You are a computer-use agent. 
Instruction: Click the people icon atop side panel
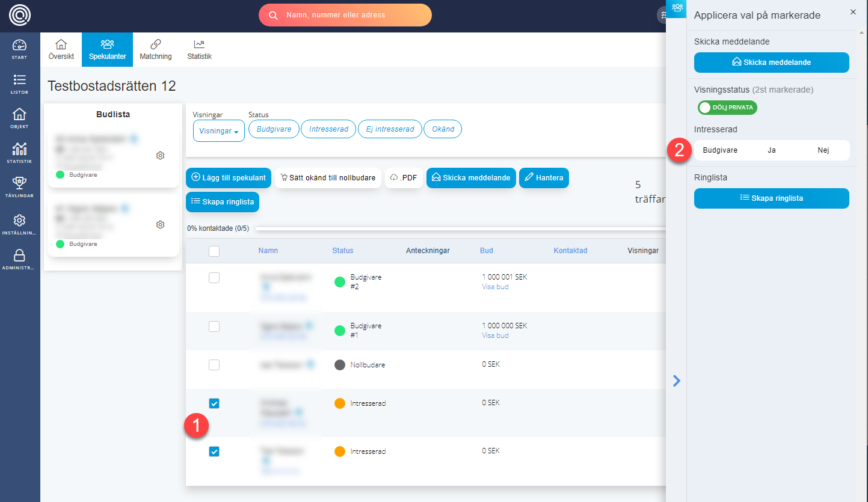(677, 8)
